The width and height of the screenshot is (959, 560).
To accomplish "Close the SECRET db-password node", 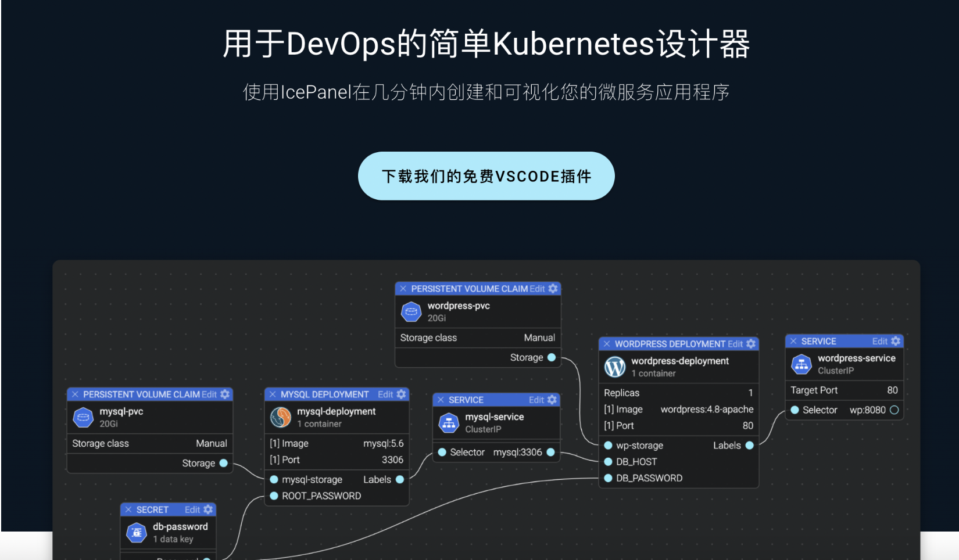I will pos(128,509).
